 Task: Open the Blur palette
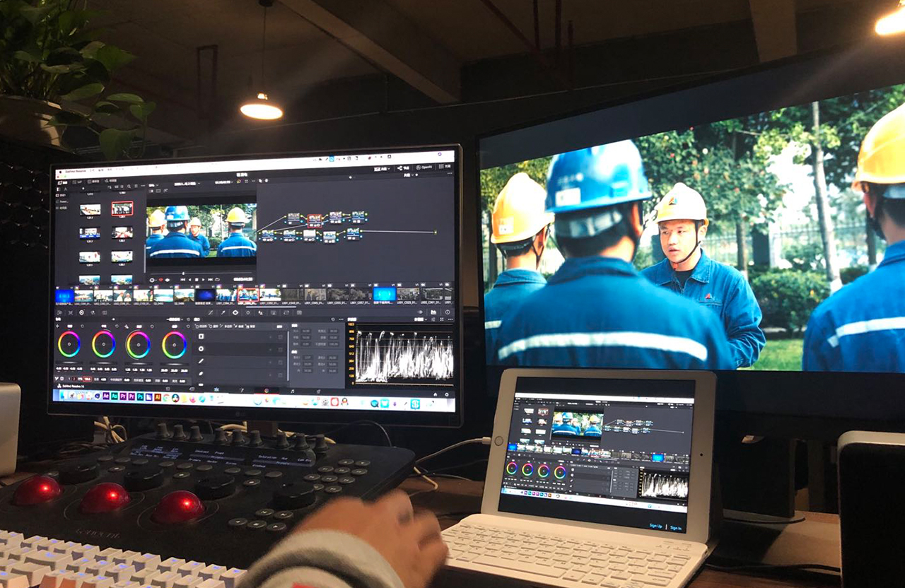(x=259, y=312)
